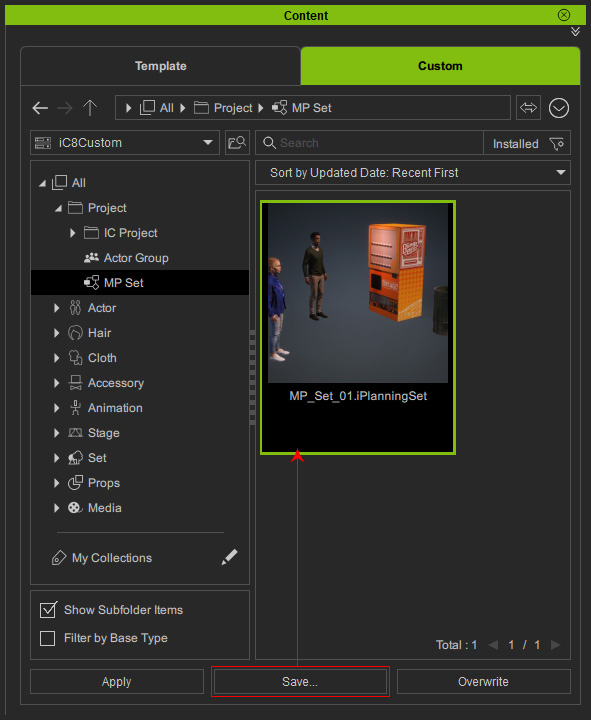
Task: Enable Filter by Base Type checkbox
Action: 48,638
